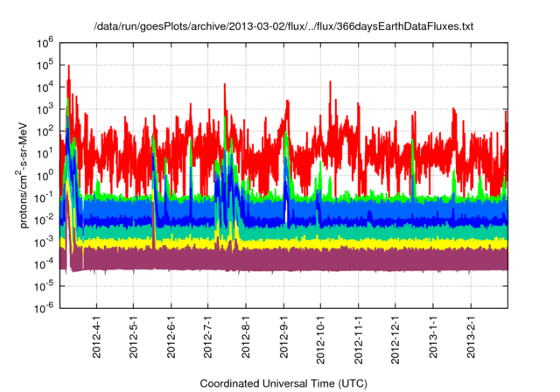Viewport: 560px width, 392px height.
Task: Click the 2012-9-1 date tick label
Action: (x=283, y=337)
